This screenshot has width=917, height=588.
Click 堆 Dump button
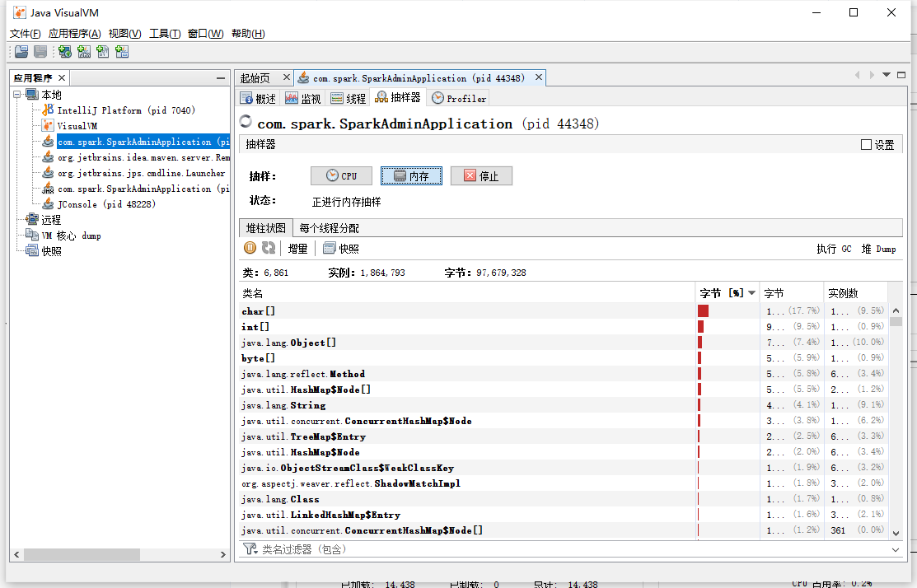click(x=878, y=249)
